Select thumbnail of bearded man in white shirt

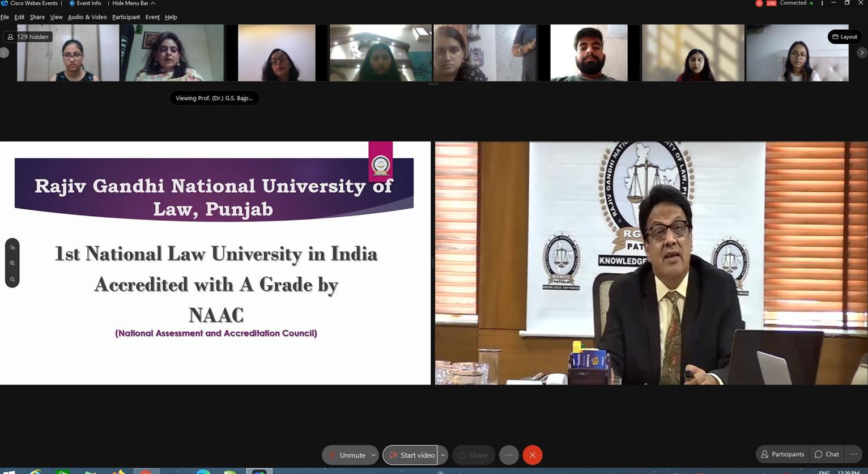(589, 53)
